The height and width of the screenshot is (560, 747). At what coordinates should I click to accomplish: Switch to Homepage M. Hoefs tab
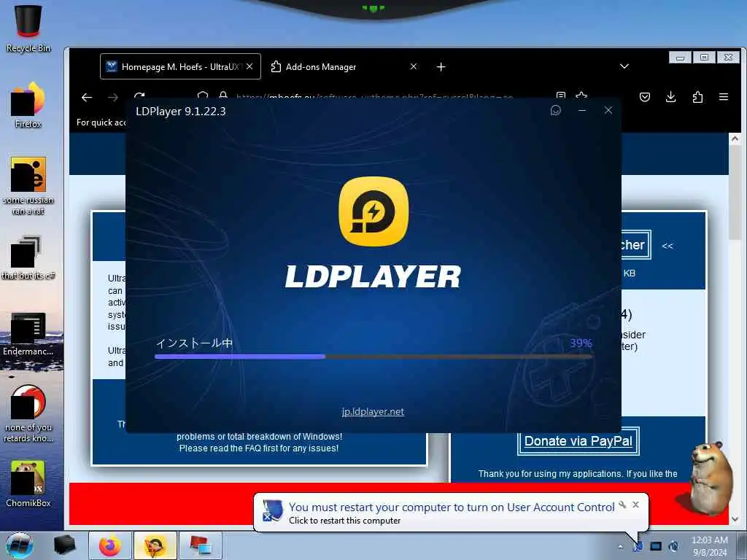tap(180, 66)
